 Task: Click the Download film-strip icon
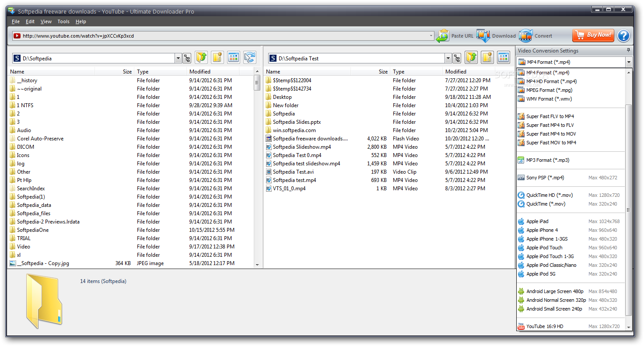point(483,36)
